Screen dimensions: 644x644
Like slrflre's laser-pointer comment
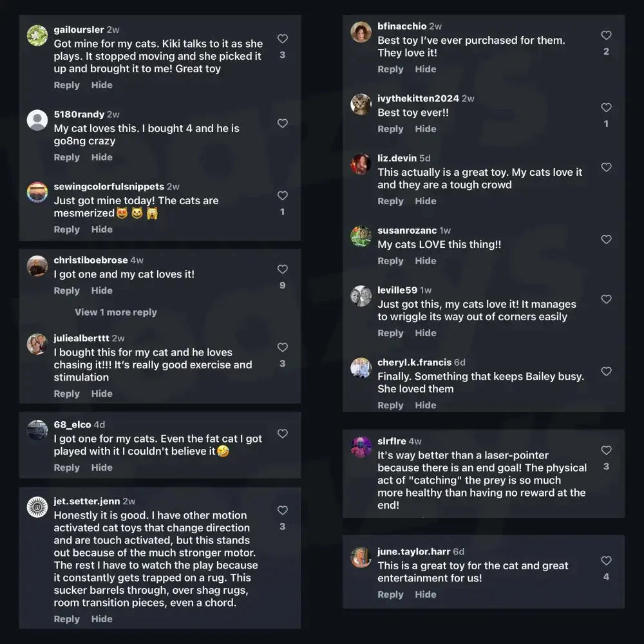[606, 450]
